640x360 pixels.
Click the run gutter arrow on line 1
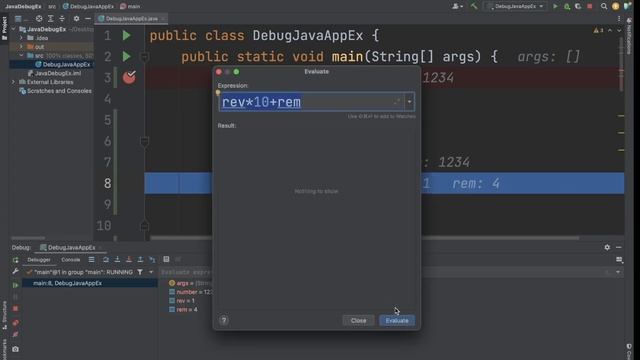click(127, 36)
